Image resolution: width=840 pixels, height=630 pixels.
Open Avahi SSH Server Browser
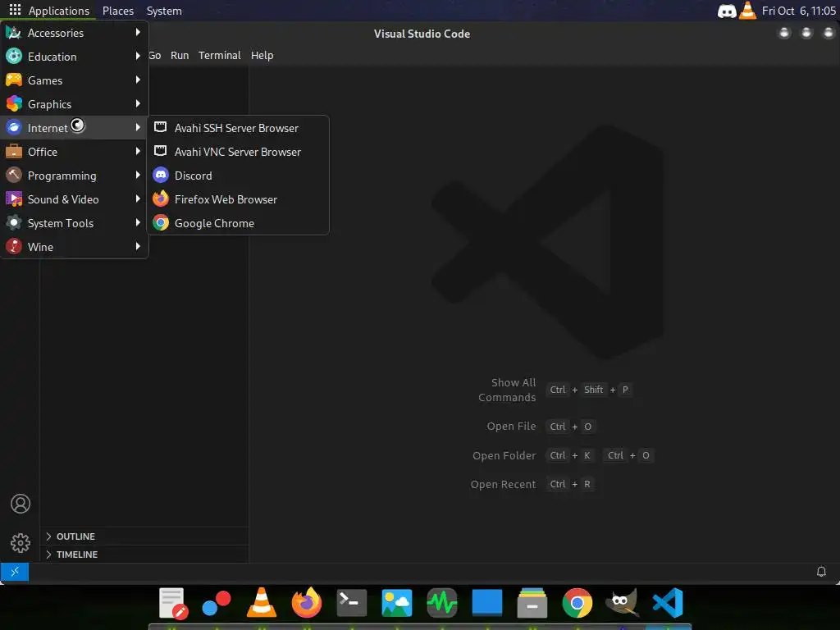tap(238, 128)
